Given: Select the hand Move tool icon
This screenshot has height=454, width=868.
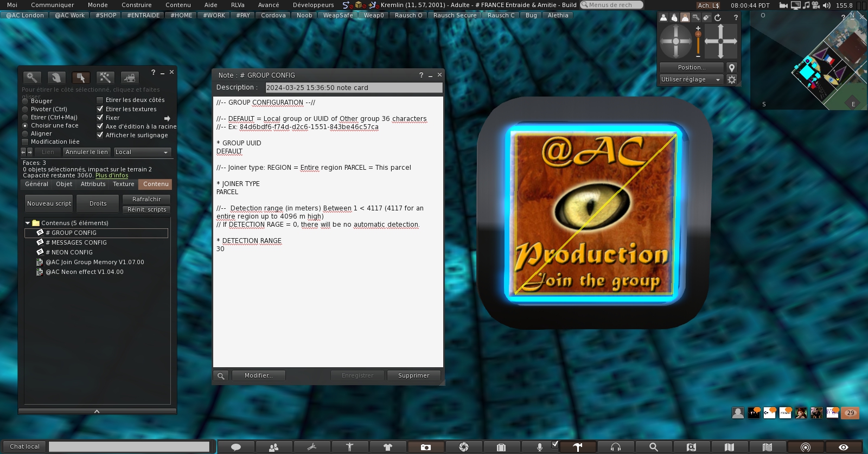Looking at the screenshot, I should pyautogui.click(x=56, y=78).
